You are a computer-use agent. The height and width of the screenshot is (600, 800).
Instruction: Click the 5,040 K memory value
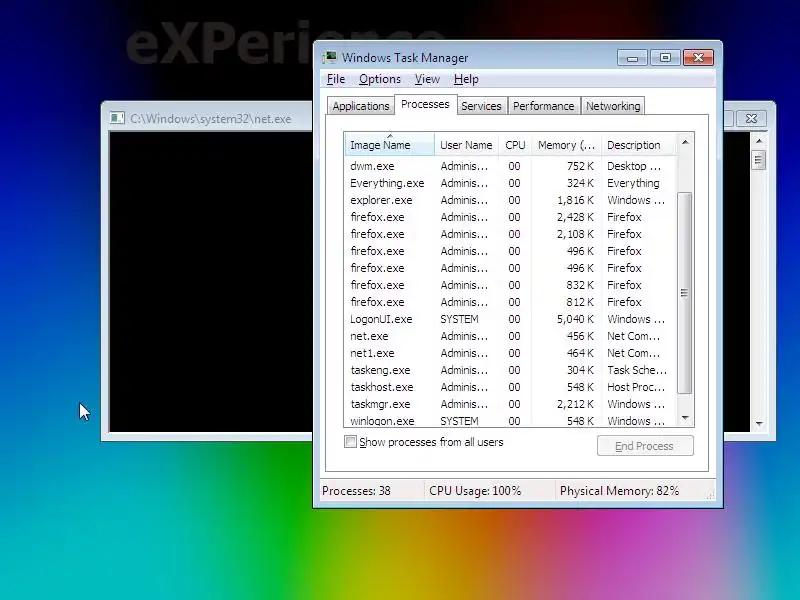tap(576, 319)
